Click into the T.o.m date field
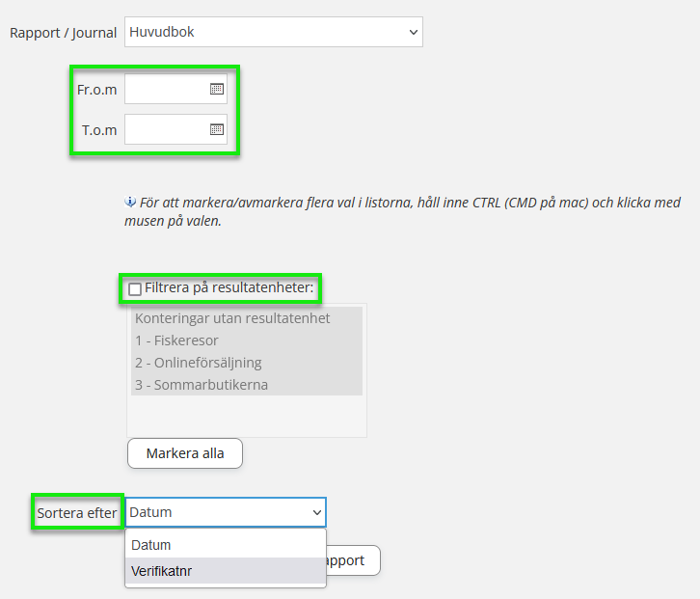The height and width of the screenshot is (599, 700). click(x=166, y=129)
